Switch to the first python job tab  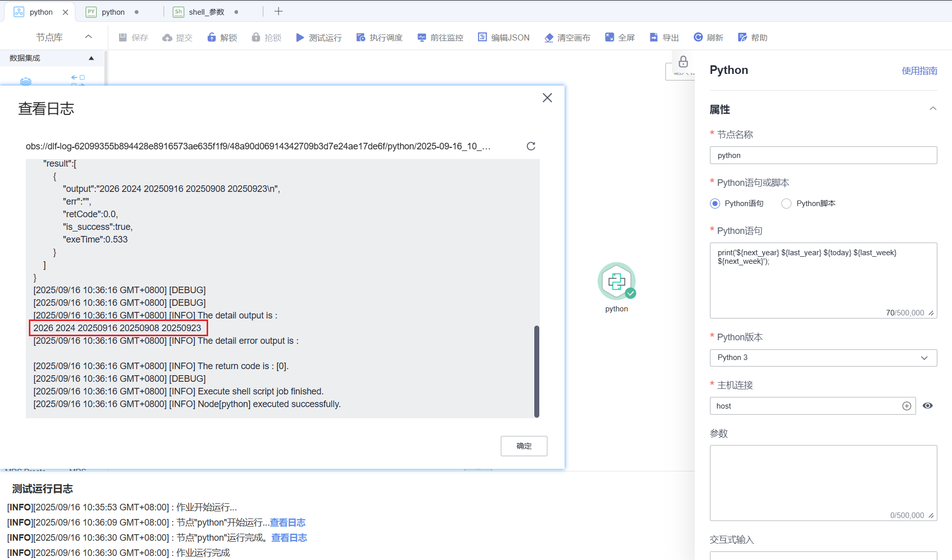pos(41,12)
